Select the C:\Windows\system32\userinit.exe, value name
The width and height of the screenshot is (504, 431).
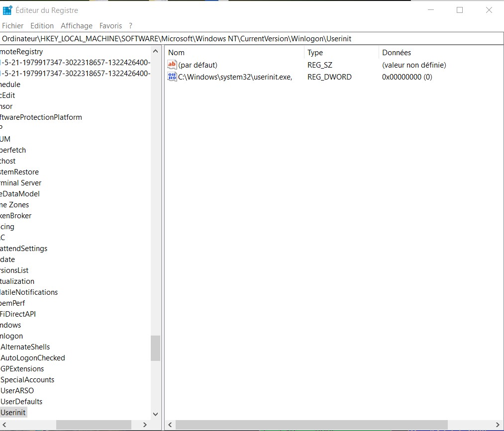(235, 77)
